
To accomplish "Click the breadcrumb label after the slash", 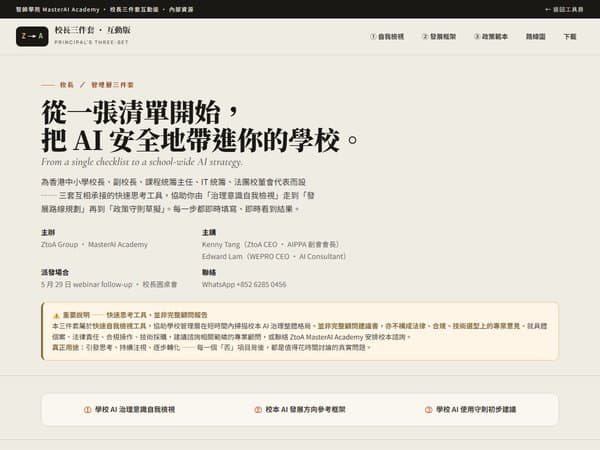I will 112,85.
